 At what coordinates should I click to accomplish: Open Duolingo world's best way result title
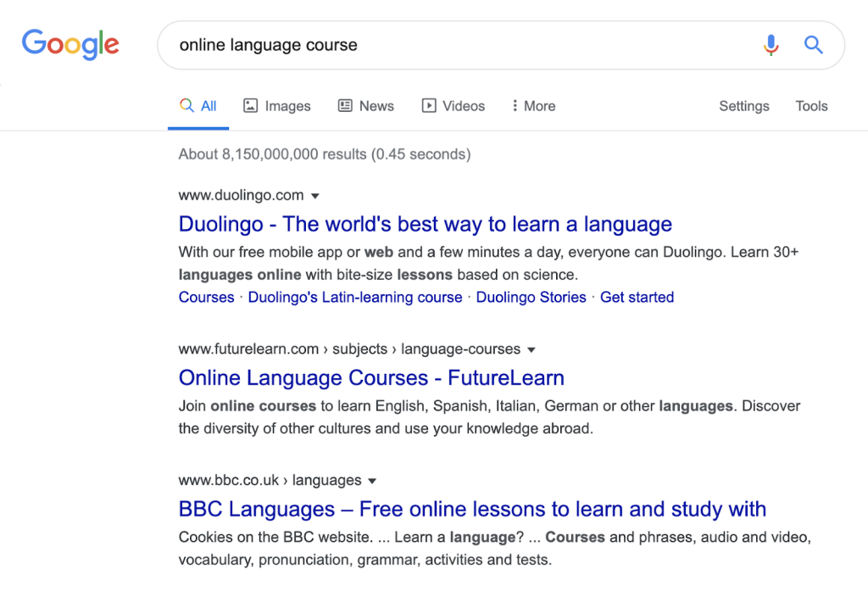(x=426, y=224)
